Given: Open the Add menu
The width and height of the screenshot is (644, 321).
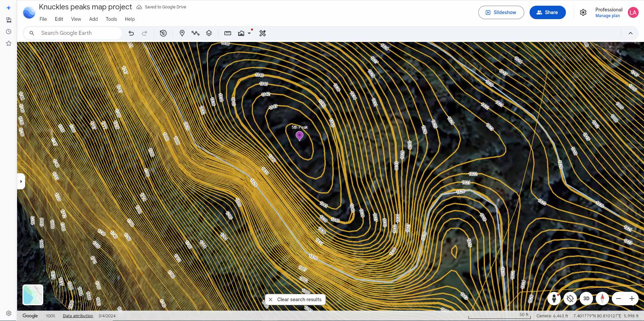Looking at the screenshot, I should 94,19.
